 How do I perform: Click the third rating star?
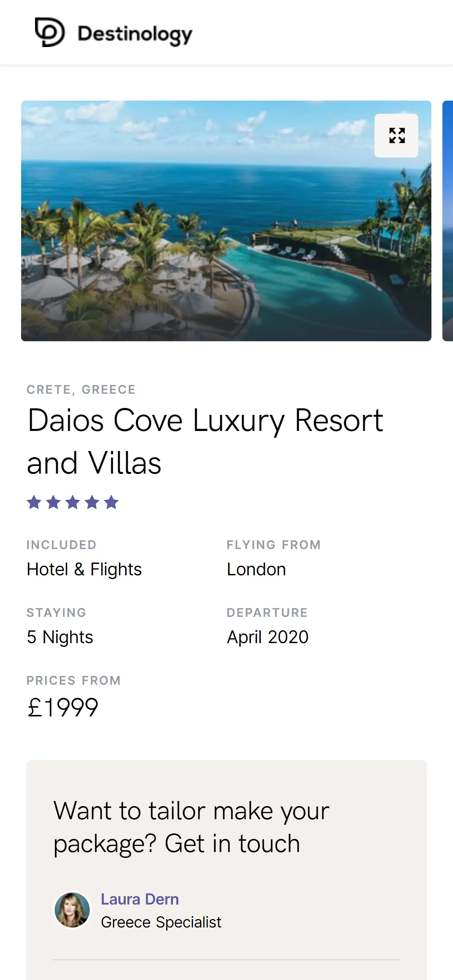[x=73, y=502]
